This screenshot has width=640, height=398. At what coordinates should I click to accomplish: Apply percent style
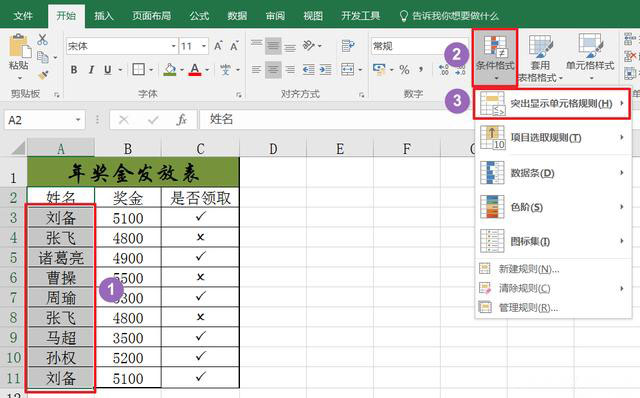(x=404, y=70)
